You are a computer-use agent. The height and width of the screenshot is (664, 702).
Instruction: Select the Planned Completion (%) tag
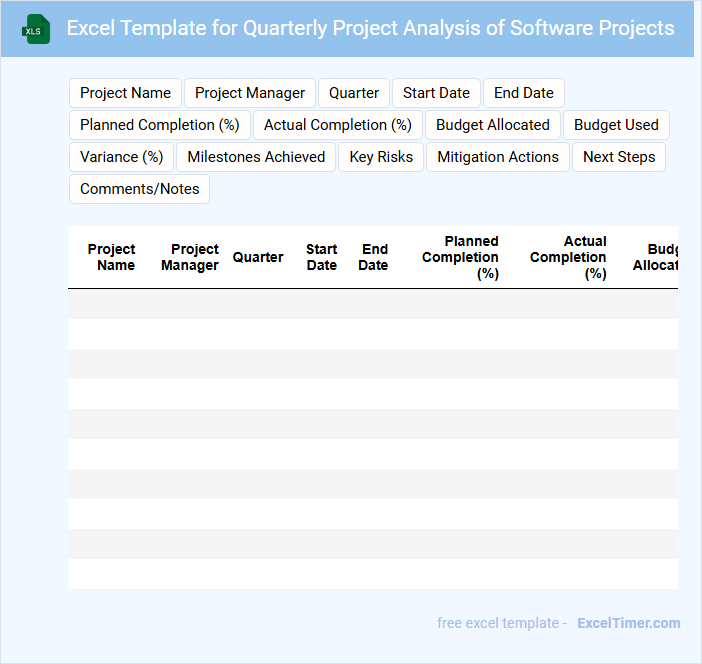click(160, 125)
